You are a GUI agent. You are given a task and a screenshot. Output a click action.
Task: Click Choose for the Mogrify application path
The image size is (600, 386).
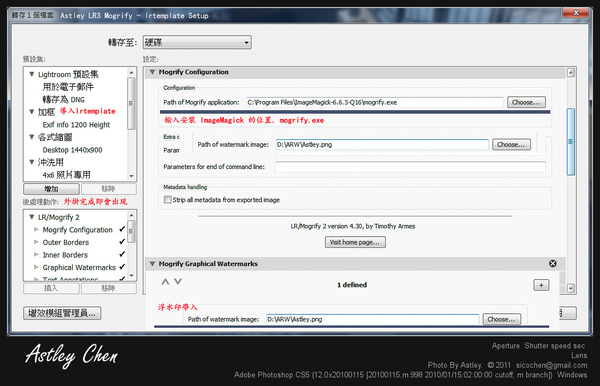pos(526,102)
